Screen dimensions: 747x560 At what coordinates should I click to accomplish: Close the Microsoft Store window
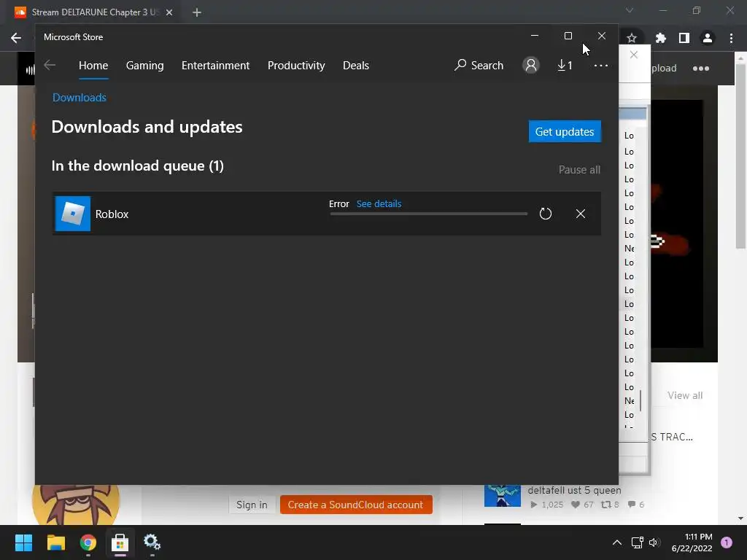(602, 36)
